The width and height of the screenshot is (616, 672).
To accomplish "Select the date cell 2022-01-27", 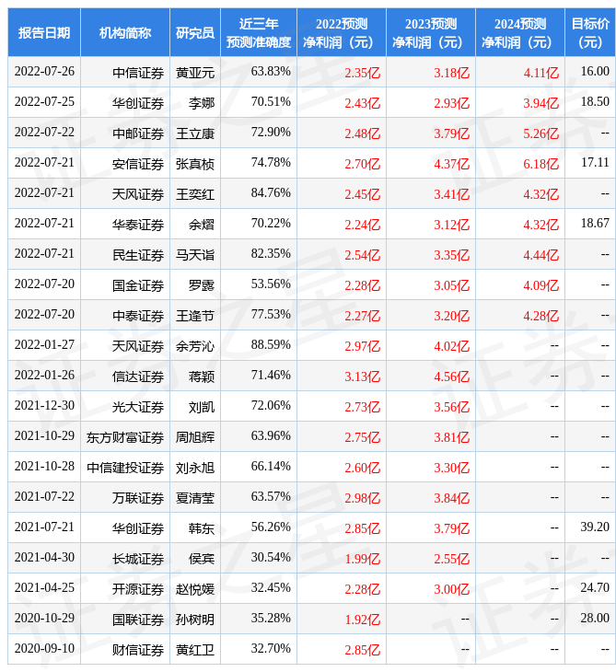I will 44,345.
